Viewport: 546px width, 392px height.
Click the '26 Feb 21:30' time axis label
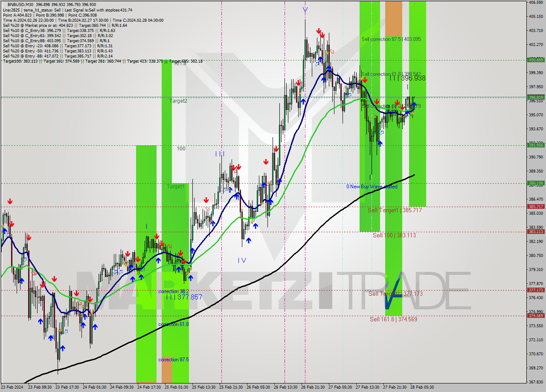[x=312, y=387]
